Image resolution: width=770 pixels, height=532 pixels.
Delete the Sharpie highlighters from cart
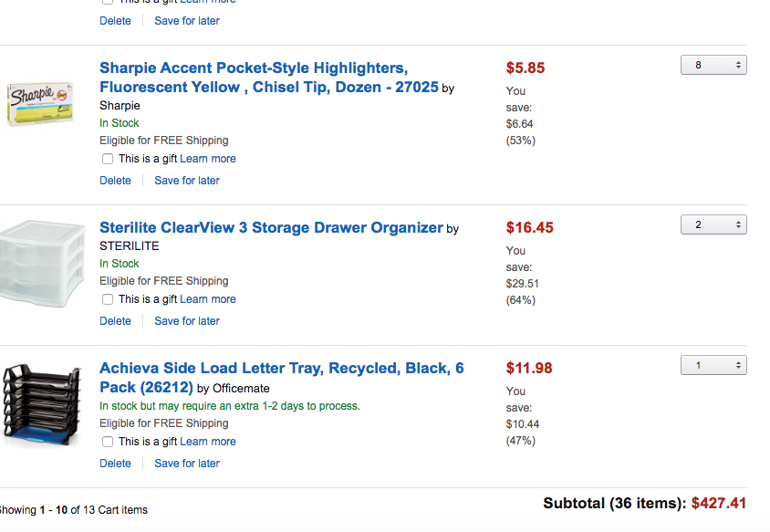point(115,181)
